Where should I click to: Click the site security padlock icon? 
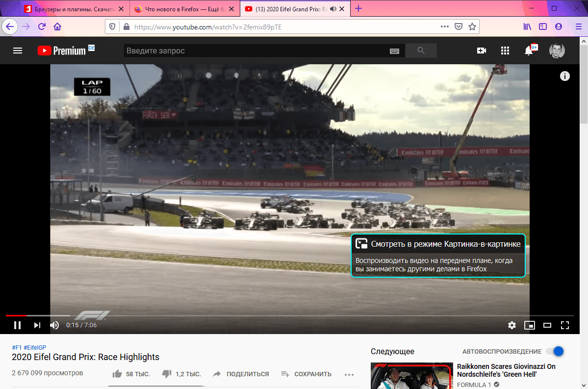click(127, 26)
